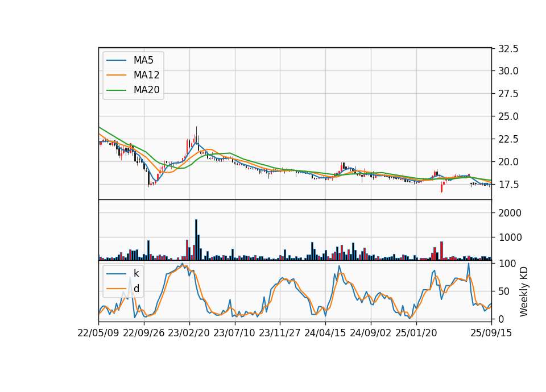Click the MA20 legend label

(x=146, y=90)
